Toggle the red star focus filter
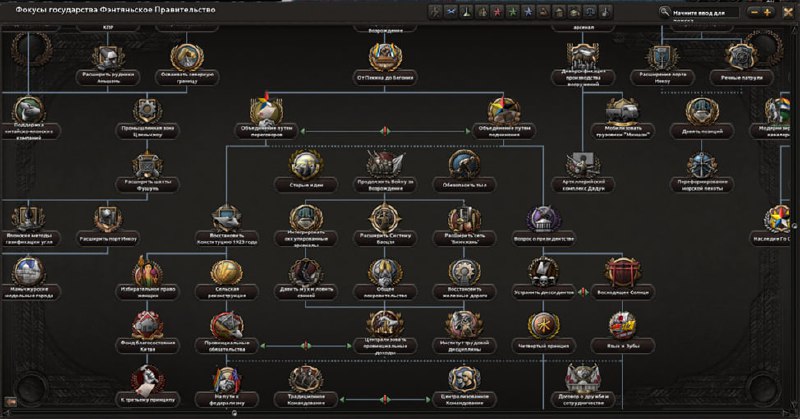The image size is (800, 419). click(497, 12)
